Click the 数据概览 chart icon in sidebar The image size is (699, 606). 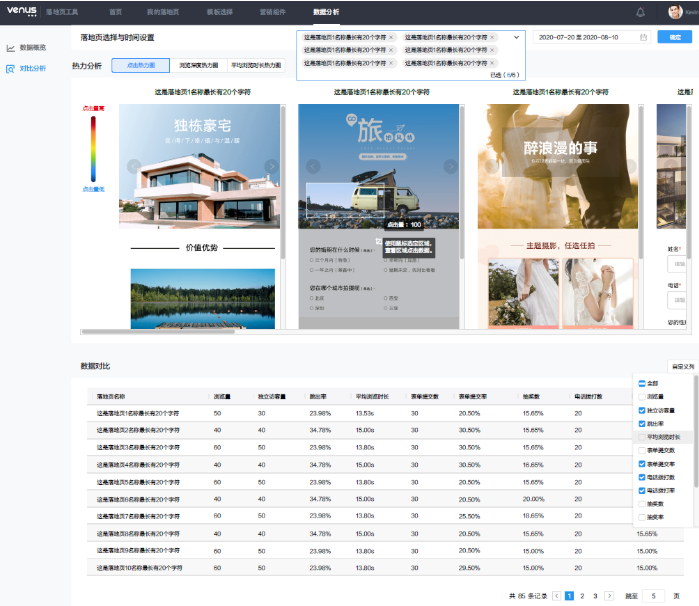(x=11, y=47)
